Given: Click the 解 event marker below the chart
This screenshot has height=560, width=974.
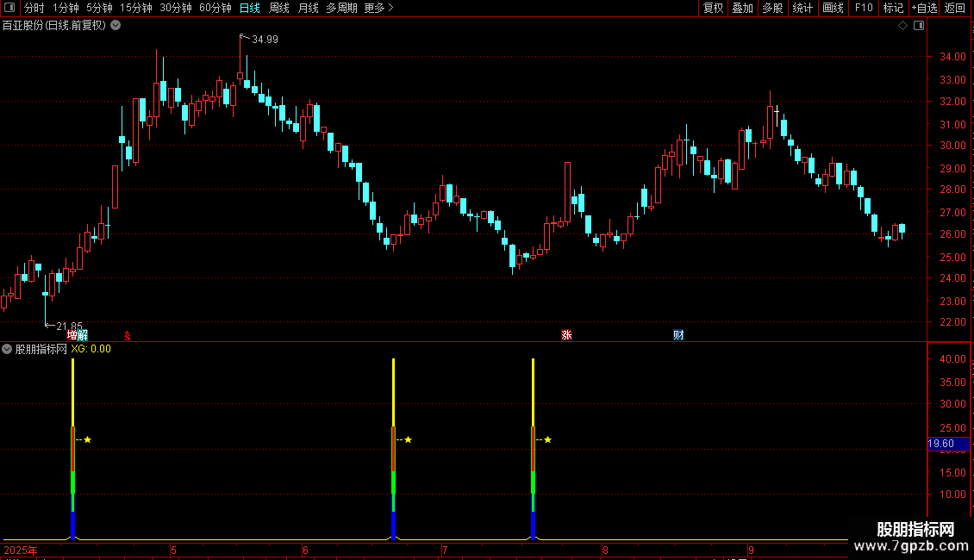Looking at the screenshot, I should [x=82, y=335].
